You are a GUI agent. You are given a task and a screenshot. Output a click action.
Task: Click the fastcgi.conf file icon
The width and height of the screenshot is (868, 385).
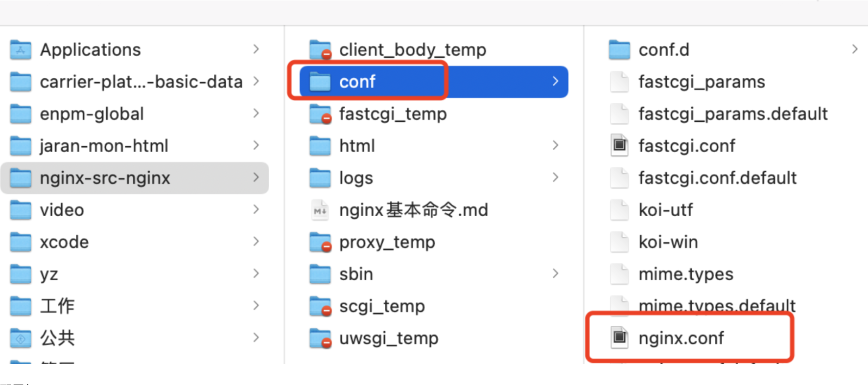tap(619, 146)
